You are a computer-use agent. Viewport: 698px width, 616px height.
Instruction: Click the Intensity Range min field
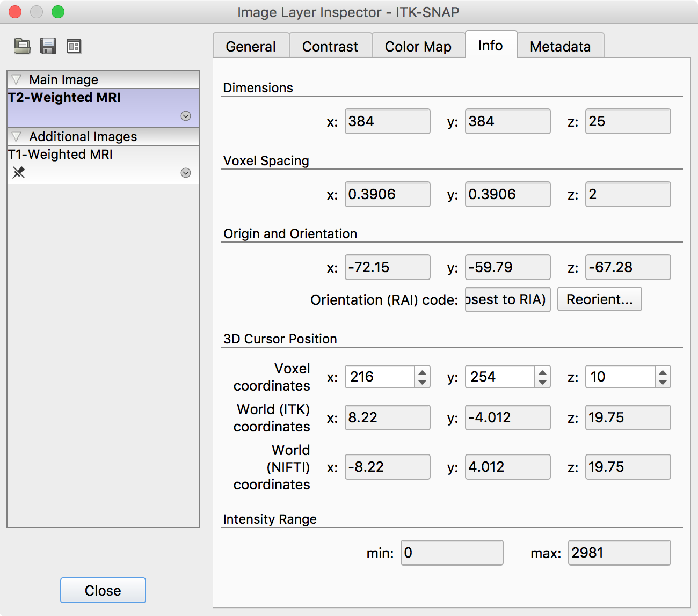(x=452, y=553)
